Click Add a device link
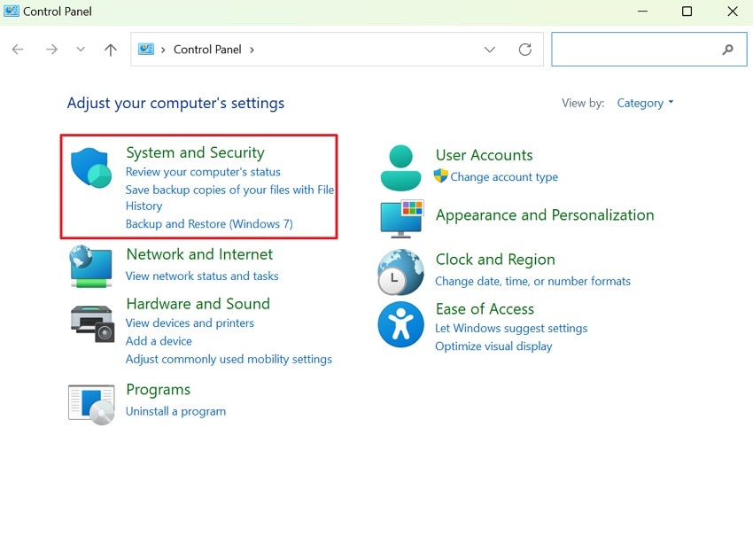 (159, 341)
